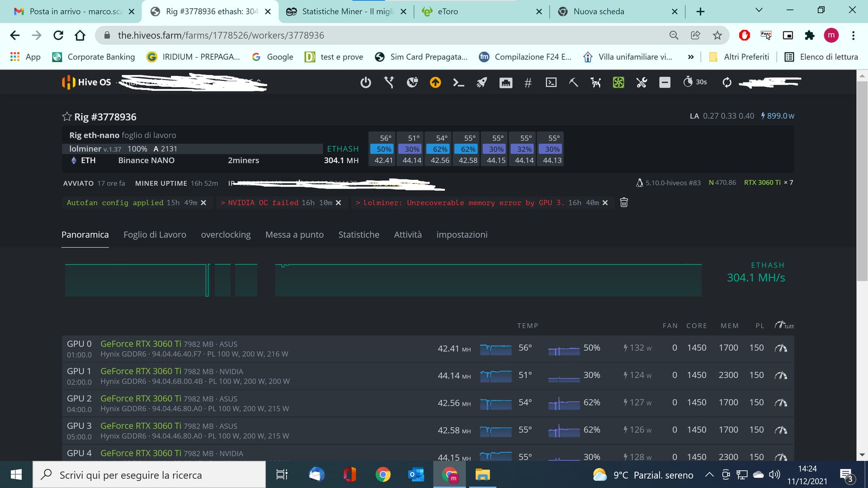Open the 30s refresh interval selector
The width and height of the screenshot is (868, 488).
point(695,82)
